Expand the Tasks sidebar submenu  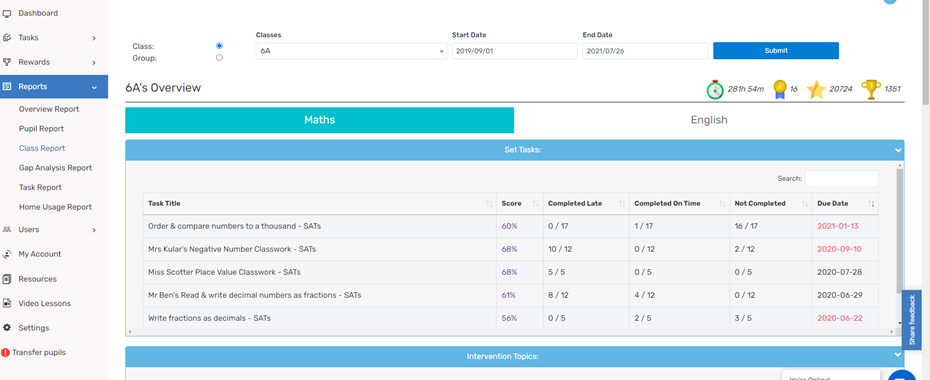coord(94,38)
